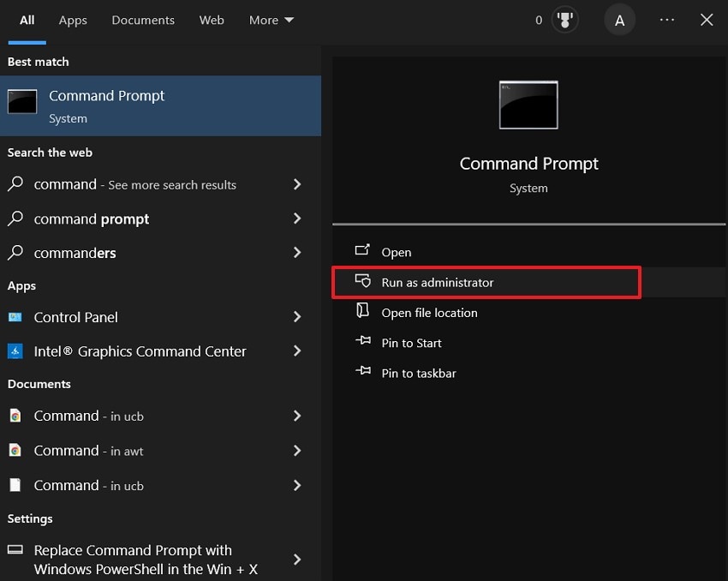The width and height of the screenshot is (728, 581).
Task: Expand Intel Graphics Command Center chevron
Action: pos(297,351)
